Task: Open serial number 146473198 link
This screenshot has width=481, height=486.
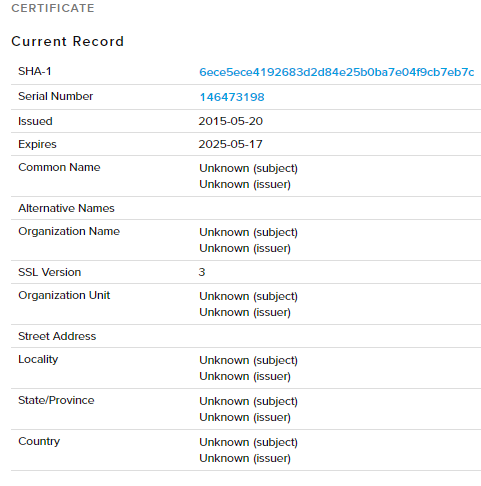Action: pos(232,97)
